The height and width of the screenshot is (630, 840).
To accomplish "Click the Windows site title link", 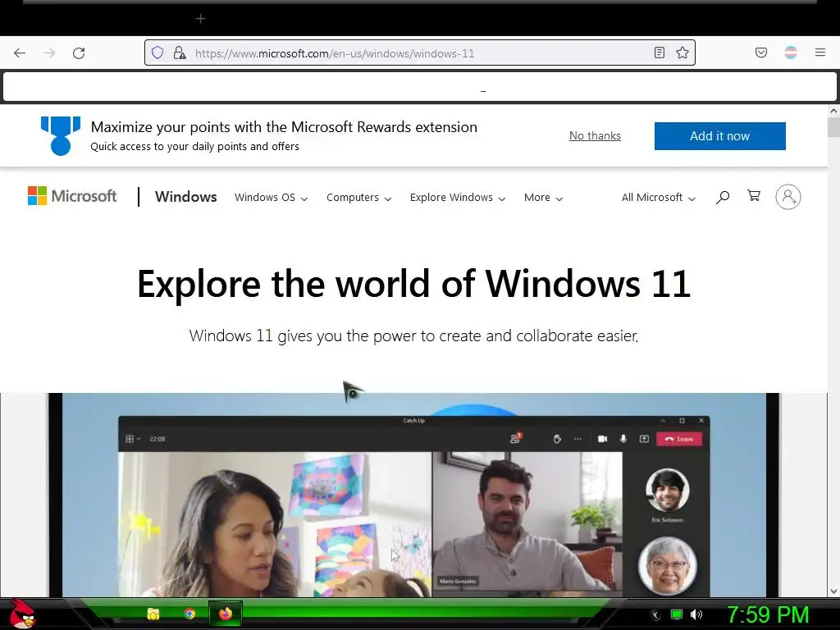I will 186,197.
